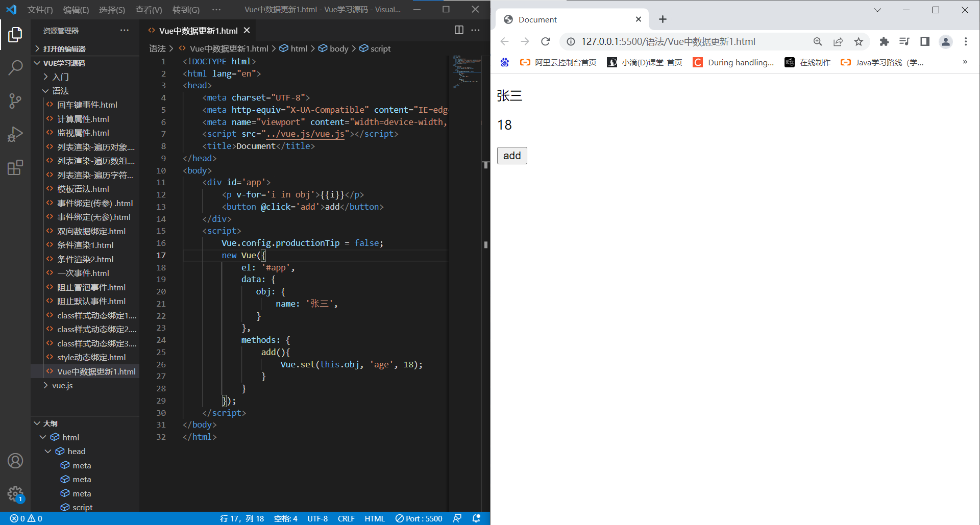Image resolution: width=980 pixels, height=525 pixels.
Task: Click the add button on the web page
Action: [x=512, y=156]
